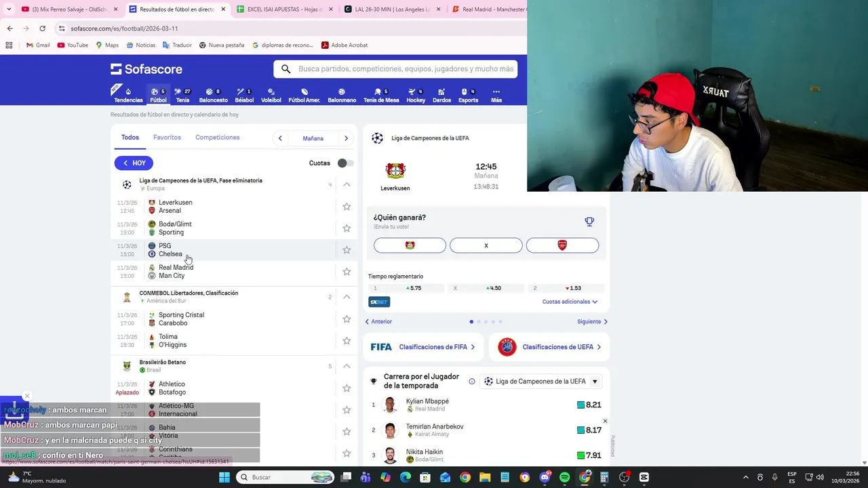Open the Voleibol section
Viewport: 868px width, 488px height.
(x=271, y=96)
